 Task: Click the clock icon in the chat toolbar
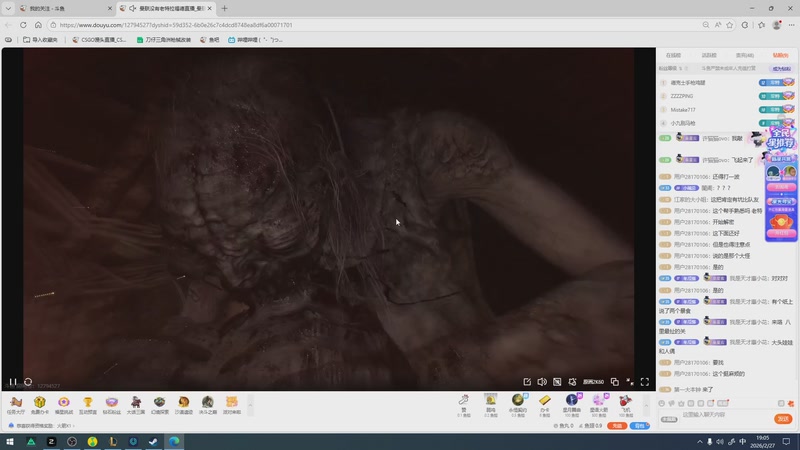[x=662, y=403]
